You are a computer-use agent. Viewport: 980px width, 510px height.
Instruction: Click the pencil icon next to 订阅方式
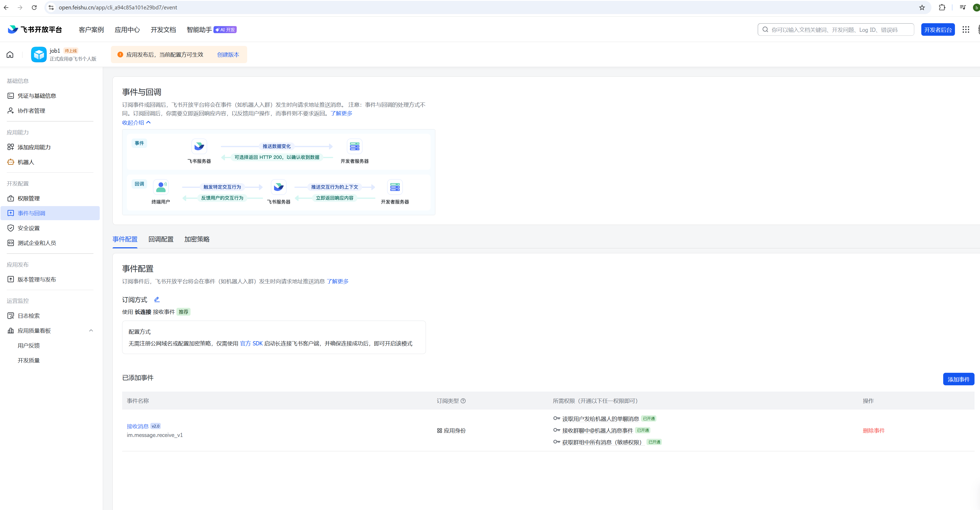click(157, 299)
